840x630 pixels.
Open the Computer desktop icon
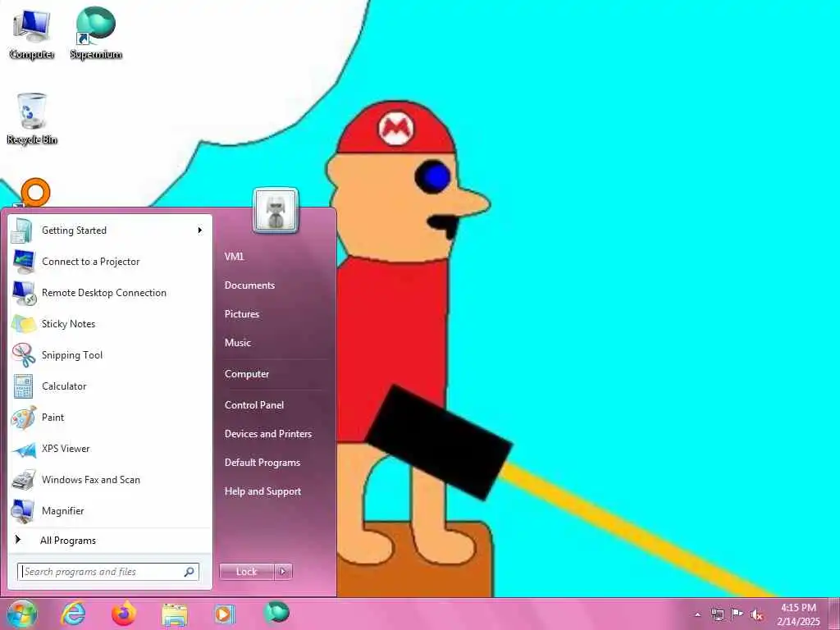point(31,33)
